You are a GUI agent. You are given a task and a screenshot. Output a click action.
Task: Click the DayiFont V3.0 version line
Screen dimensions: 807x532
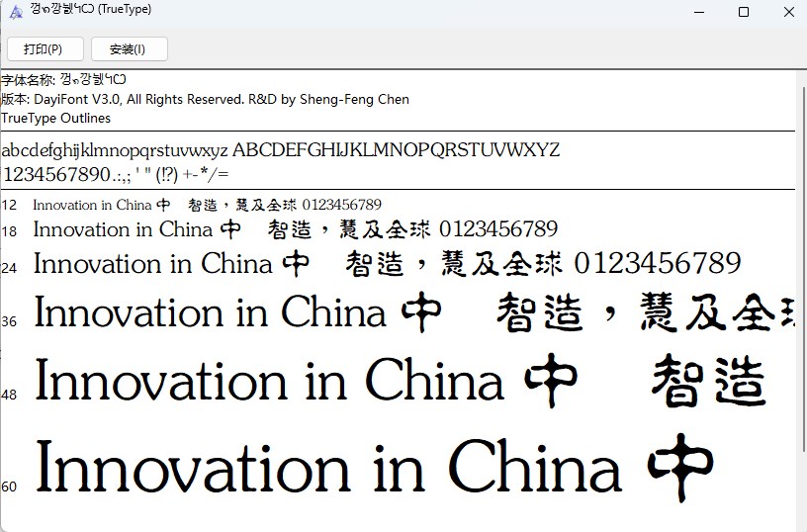pos(205,99)
